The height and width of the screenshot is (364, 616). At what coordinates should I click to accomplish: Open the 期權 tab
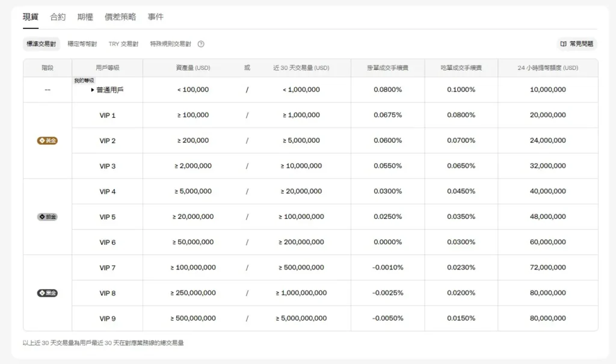coord(85,17)
